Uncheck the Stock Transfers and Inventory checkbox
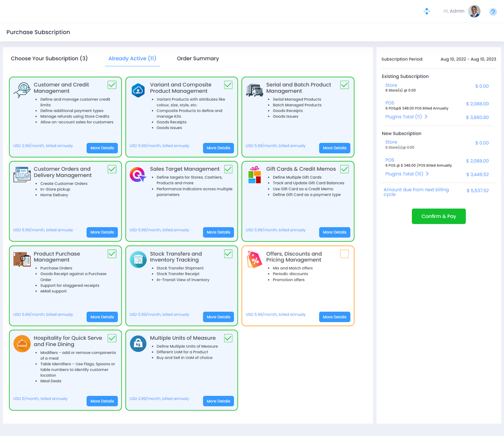The height and width of the screenshot is (436, 504). coord(228,254)
